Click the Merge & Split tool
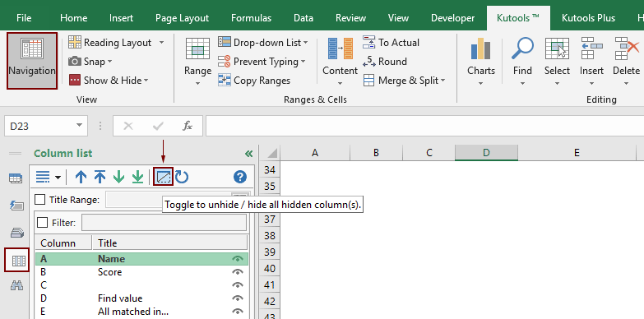The height and width of the screenshot is (319, 644). tap(405, 81)
